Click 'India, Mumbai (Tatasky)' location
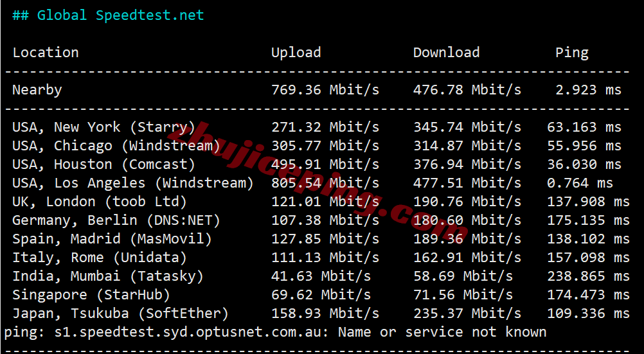The width and height of the screenshot is (644, 354). [x=108, y=276]
